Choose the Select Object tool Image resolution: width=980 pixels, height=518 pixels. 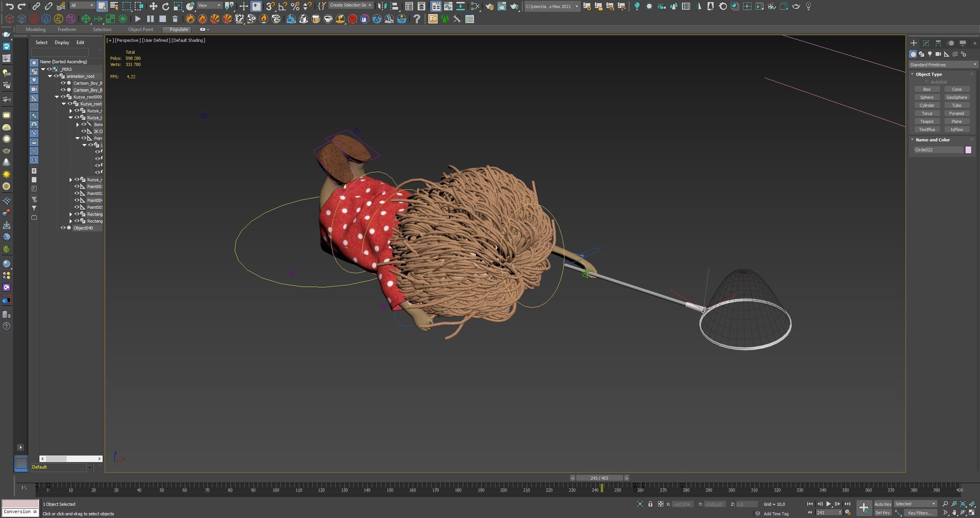pos(102,6)
